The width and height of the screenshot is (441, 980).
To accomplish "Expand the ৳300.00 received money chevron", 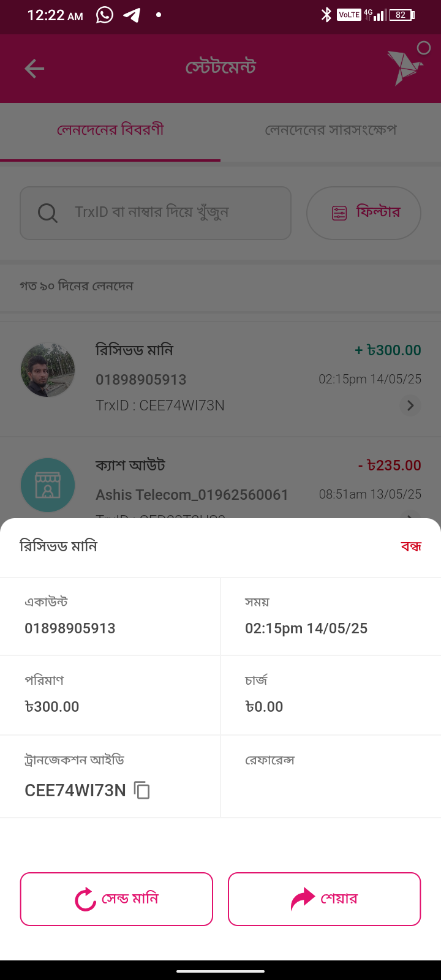I will pyautogui.click(x=410, y=405).
